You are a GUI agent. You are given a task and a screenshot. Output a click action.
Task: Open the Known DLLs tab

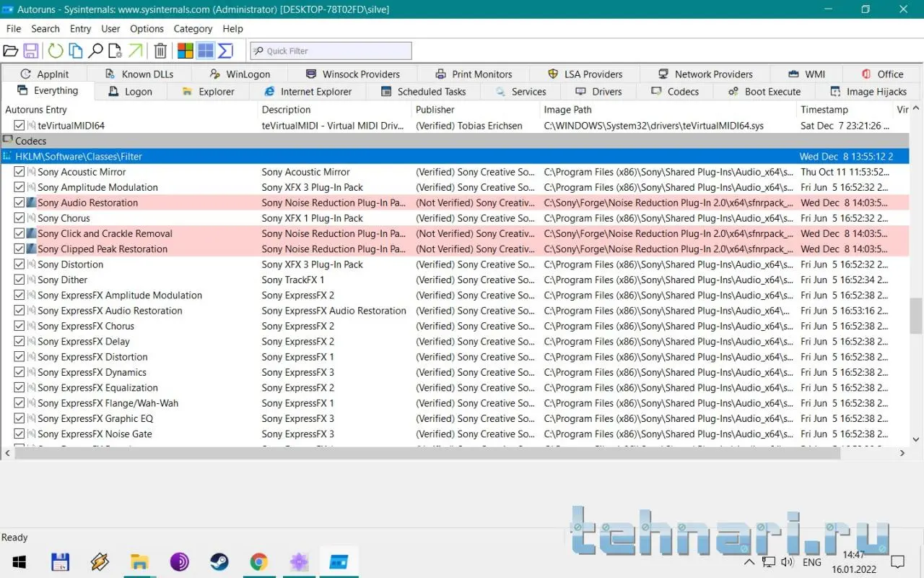[139, 74]
